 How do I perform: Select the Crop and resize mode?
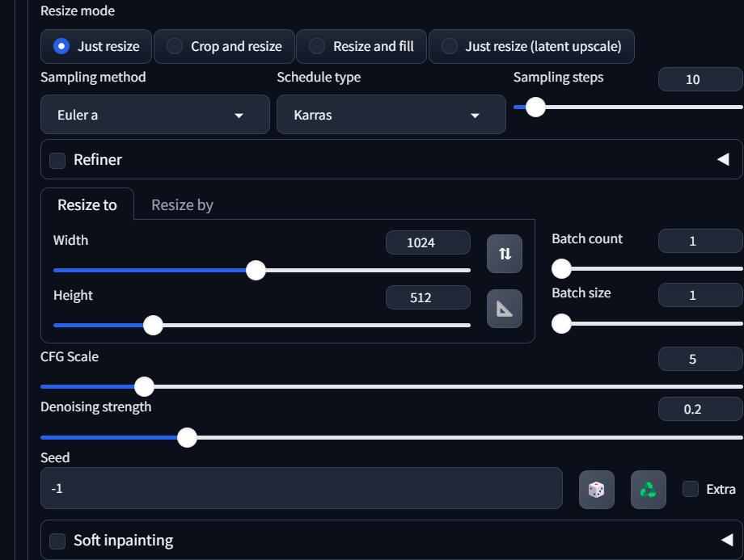224,47
